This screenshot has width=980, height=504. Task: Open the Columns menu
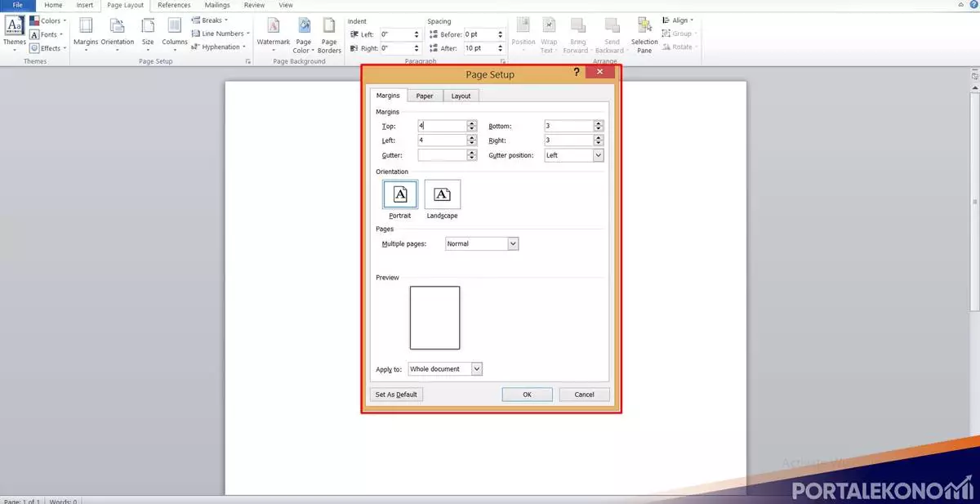[x=175, y=33]
